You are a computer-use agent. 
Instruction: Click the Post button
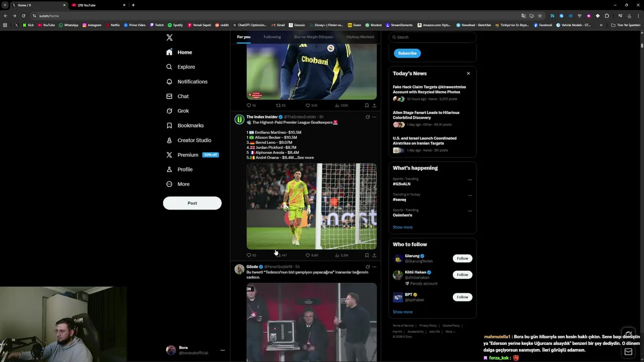point(192,203)
